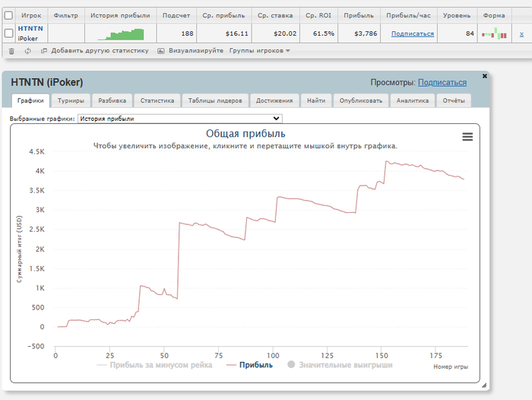Open the Разбивка tab

[112, 100]
